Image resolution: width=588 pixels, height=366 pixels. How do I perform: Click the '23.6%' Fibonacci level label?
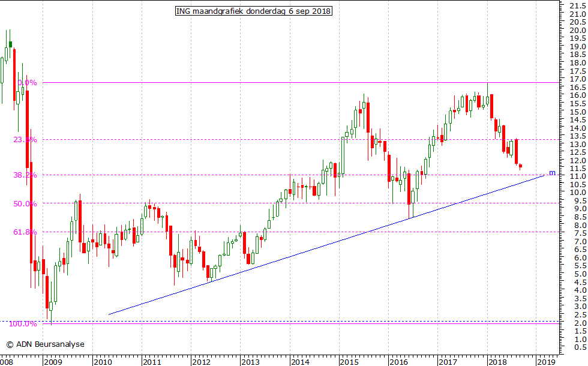tap(25, 140)
